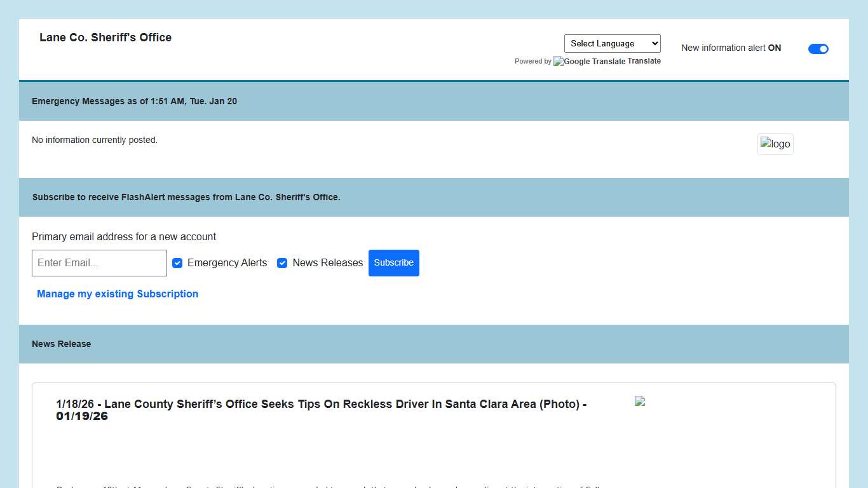Click the agency logo image placeholder
Image resolution: width=868 pixels, height=488 pixels.
(775, 144)
